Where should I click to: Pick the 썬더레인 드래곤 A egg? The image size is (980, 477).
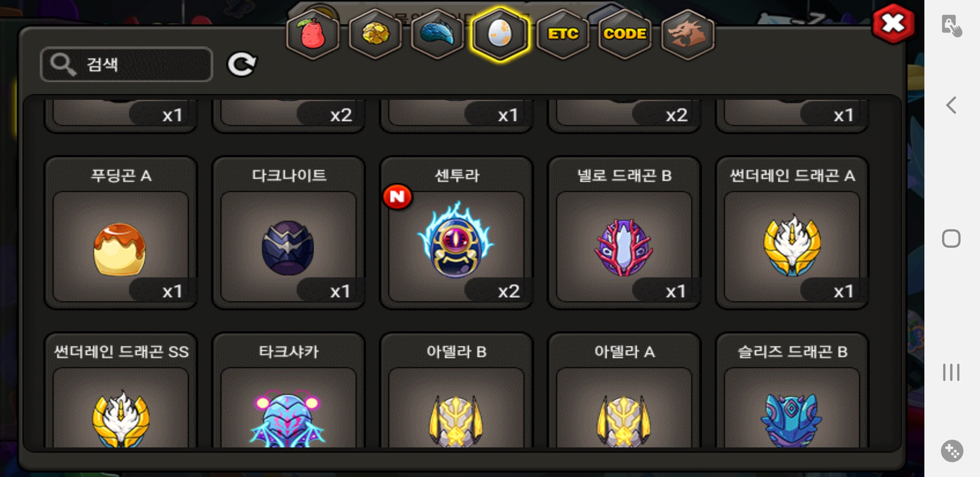(x=792, y=233)
